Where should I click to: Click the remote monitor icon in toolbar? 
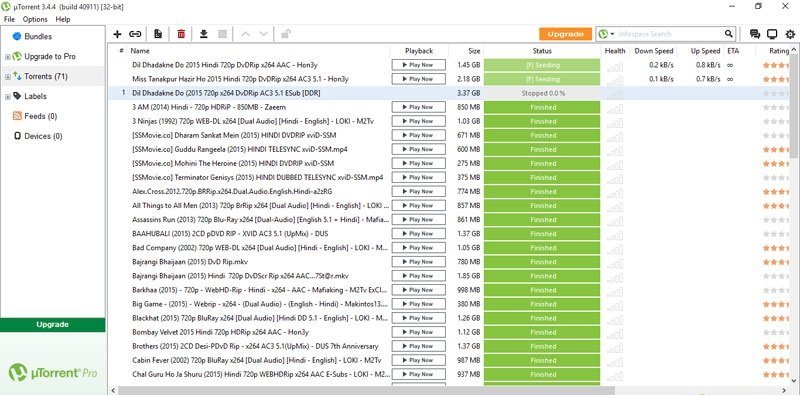(x=772, y=34)
